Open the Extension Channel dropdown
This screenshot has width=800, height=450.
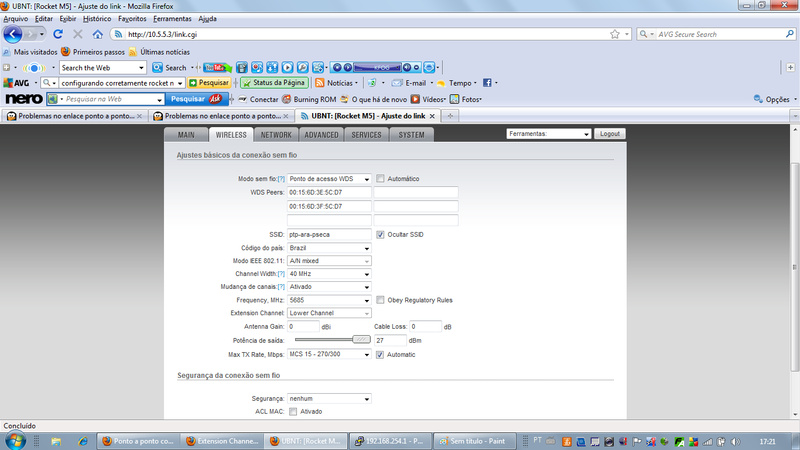pos(329,313)
